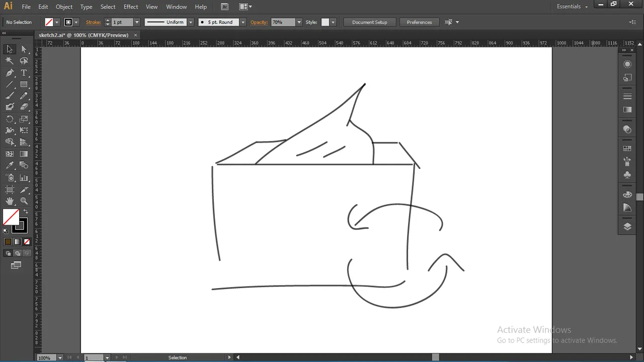Select the Selection tool (black arrow)
Viewport: 644px width, 362px height.
coord(10,49)
